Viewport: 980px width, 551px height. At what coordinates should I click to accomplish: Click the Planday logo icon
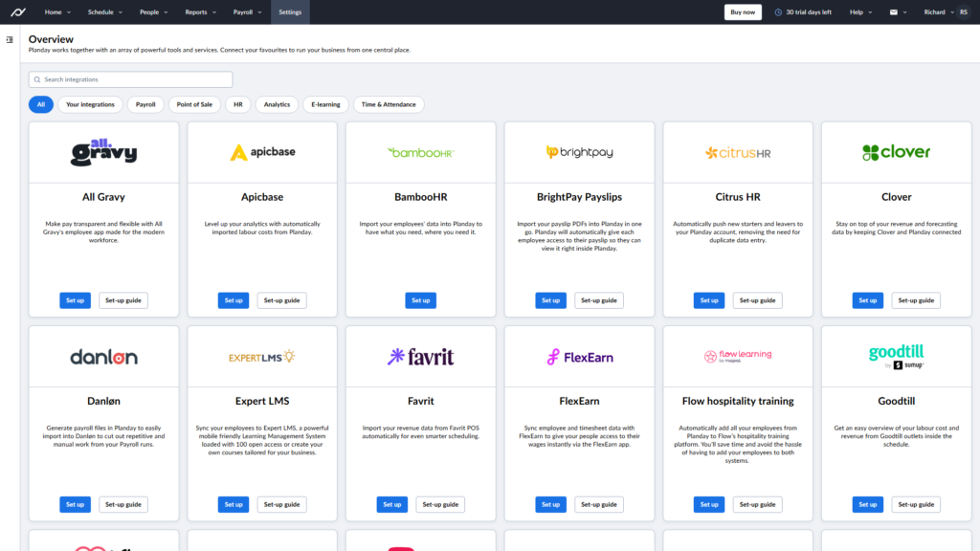pos(18,11)
